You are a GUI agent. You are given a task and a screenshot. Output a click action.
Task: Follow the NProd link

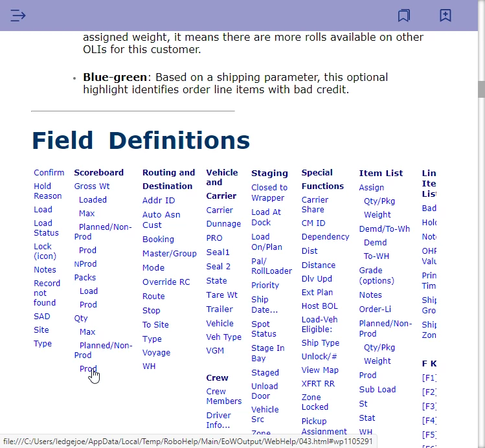85,263
